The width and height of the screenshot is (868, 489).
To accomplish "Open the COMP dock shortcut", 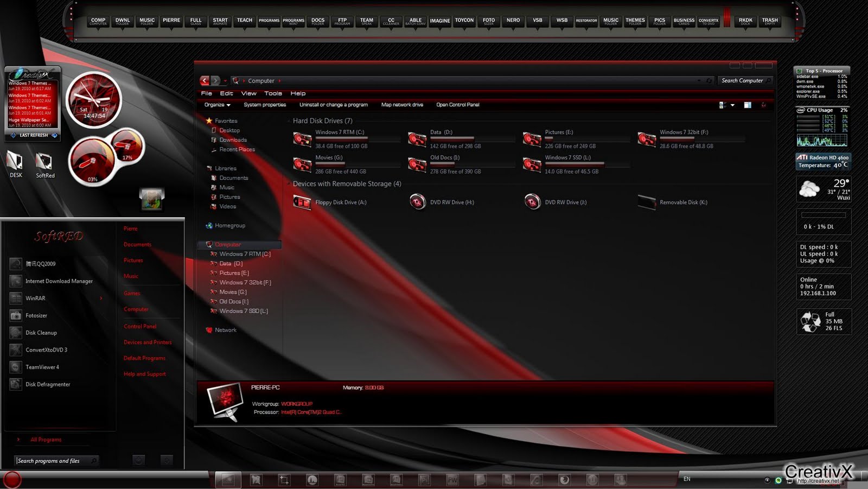I will tap(98, 21).
